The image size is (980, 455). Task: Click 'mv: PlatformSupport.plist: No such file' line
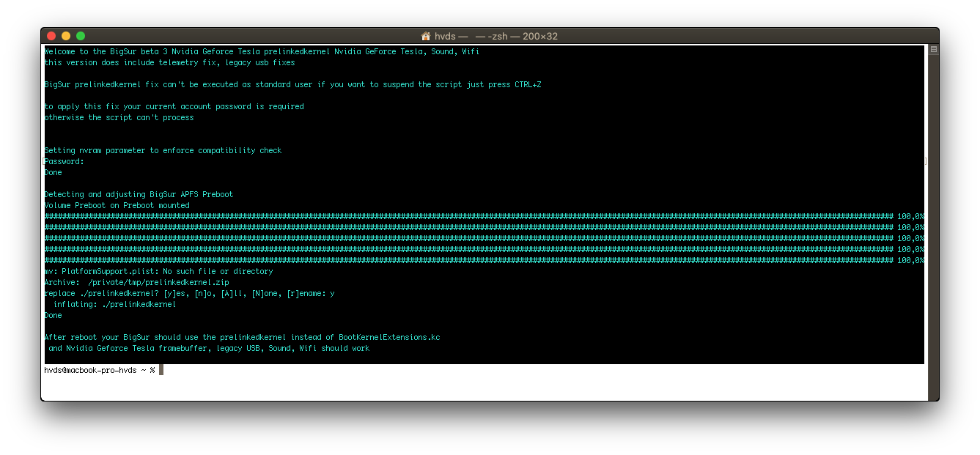click(x=158, y=271)
